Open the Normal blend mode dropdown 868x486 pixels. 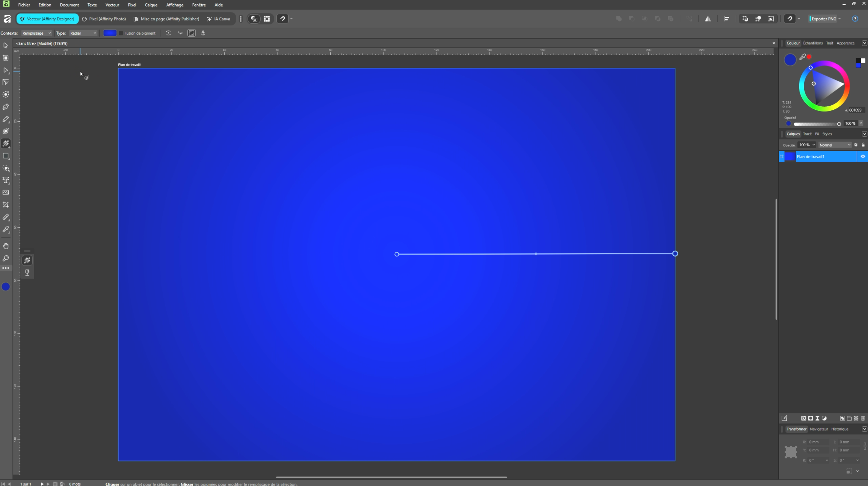pos(835,145)
